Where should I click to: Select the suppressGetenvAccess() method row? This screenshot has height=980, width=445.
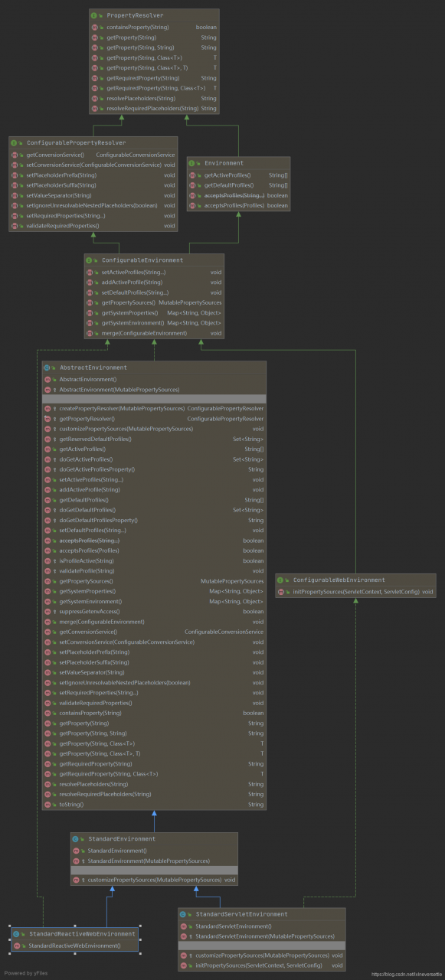pos(154,612)
